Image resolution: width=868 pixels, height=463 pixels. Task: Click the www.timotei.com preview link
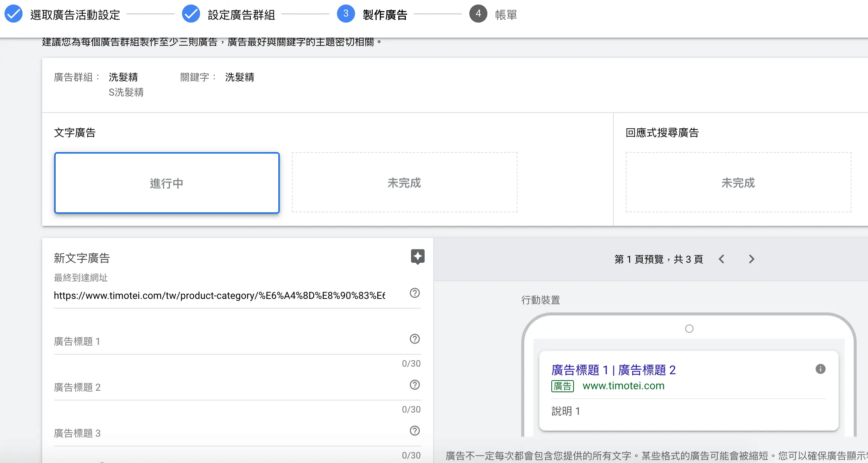624,386
